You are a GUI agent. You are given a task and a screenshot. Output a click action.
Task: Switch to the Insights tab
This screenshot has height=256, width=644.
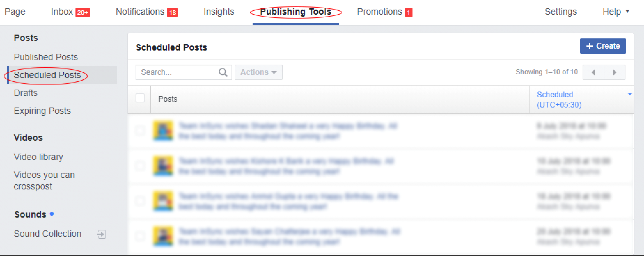[x=219, y=12]
